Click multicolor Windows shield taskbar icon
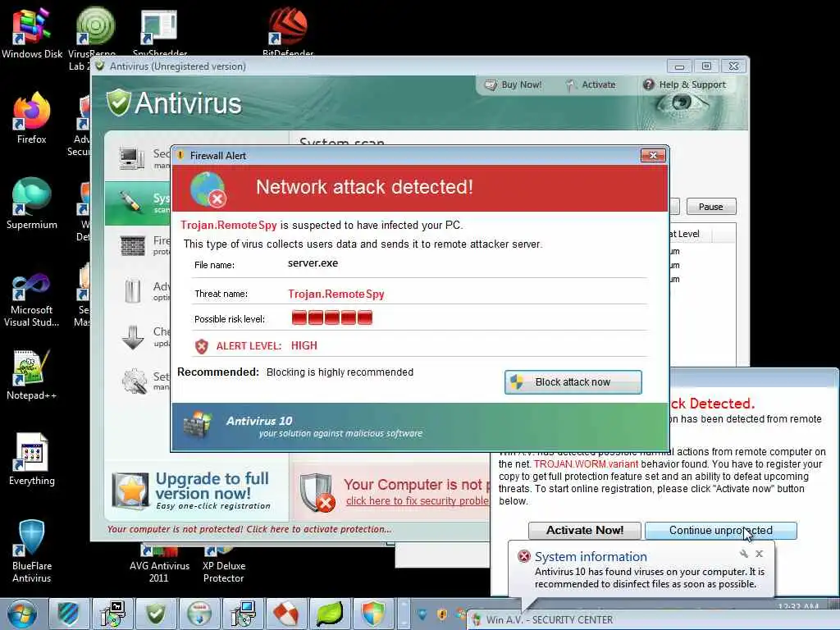Viewport: 840px width, 630px height. pyautogui.click(x=373, y=614)
